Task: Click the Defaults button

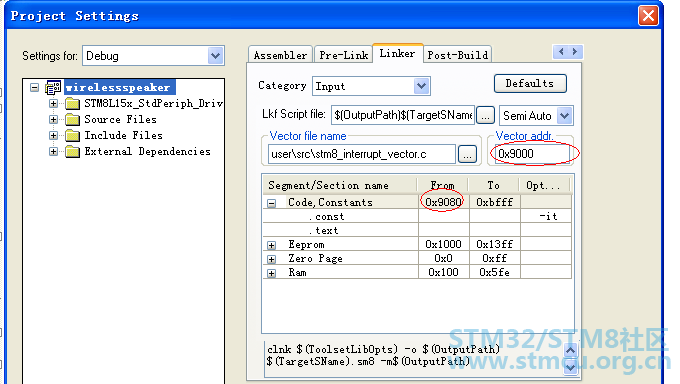Action: tap(530, 83)
